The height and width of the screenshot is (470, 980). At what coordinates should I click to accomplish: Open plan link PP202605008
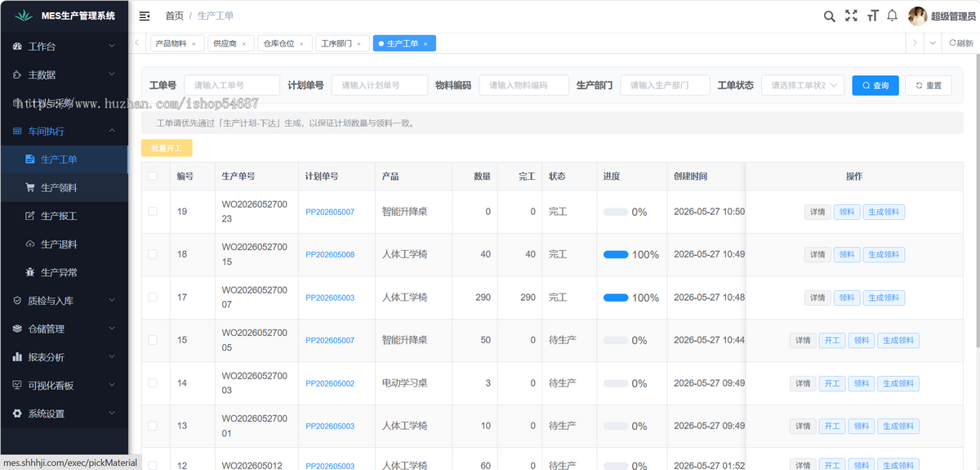[x=330, y=255]
